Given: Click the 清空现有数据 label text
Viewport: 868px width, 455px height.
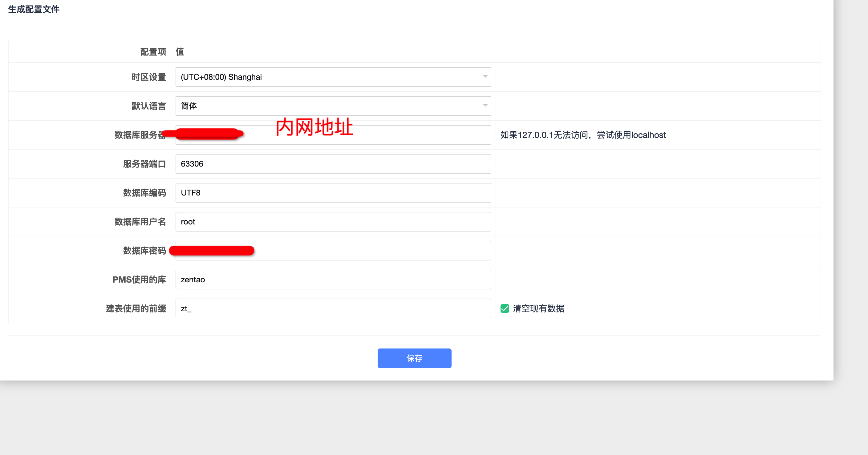Looking at the screenshot, I should point(538,309).
